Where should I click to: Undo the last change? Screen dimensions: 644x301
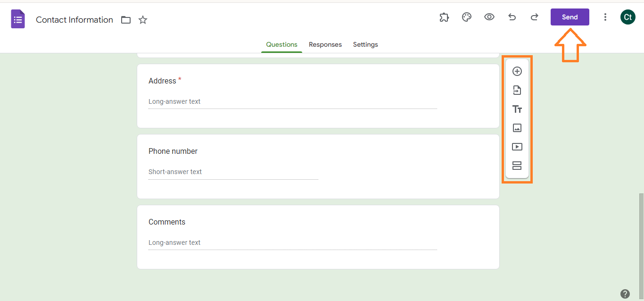512,17
